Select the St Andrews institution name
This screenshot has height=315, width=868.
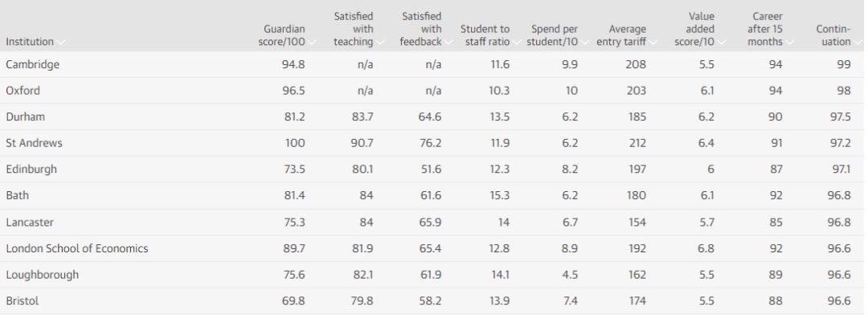coord(34,143)
